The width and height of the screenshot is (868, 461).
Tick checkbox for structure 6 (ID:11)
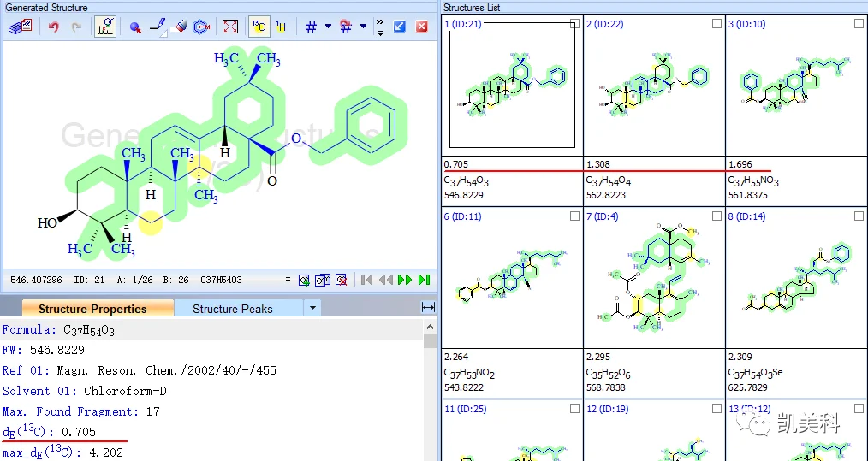(x=574, y=216)
